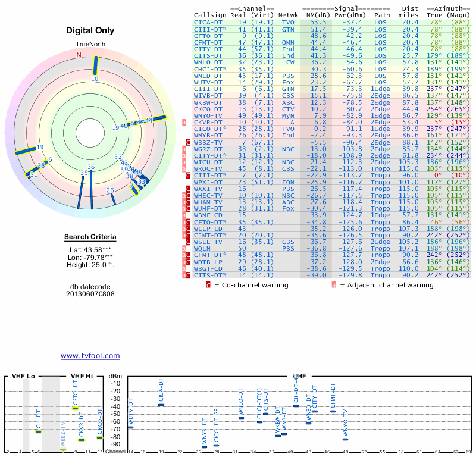Click the WNLO-DT callsign in the table
This screenshot has height=457, width=476.
click(208, 62)
